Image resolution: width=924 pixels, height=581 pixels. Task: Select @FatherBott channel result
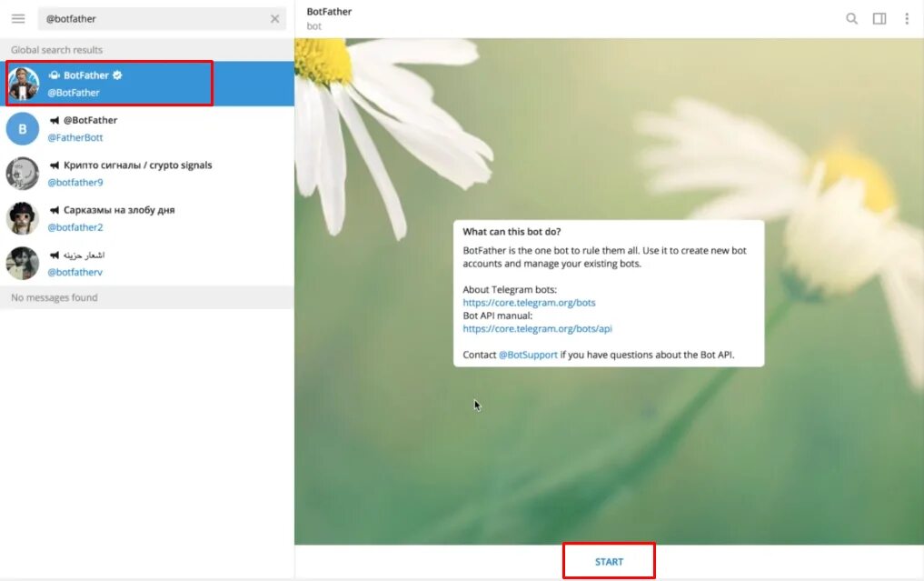(147, 128)
